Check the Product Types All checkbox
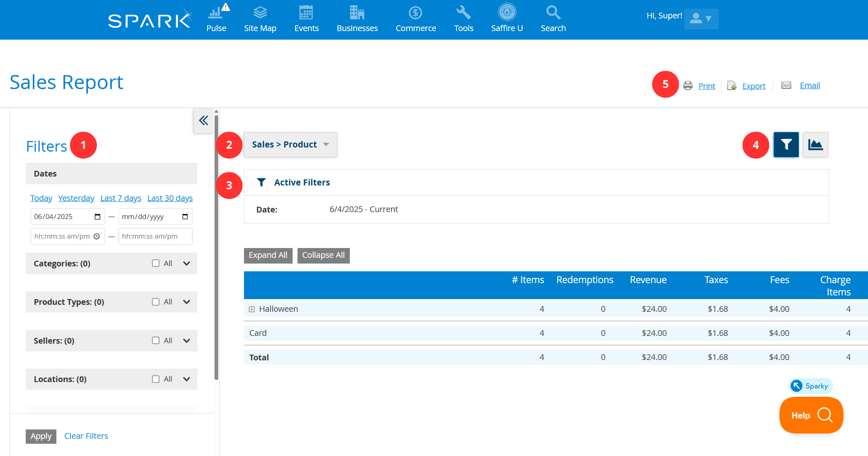The image size is (868, 456). tap(156, 302)
